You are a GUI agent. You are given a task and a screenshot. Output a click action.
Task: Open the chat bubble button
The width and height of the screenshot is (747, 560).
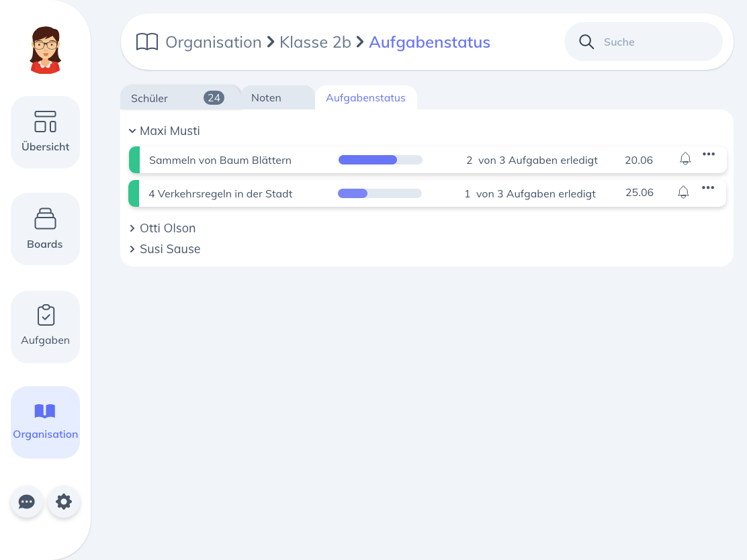(x=27, y=502)
